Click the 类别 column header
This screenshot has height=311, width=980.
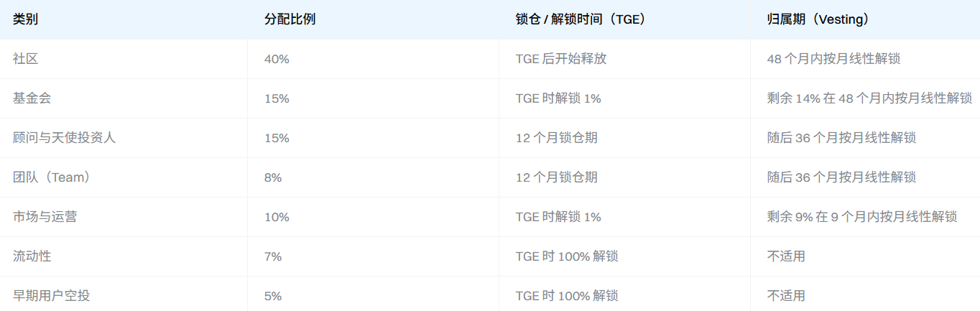pyautogui.click(x=25, y=19)
